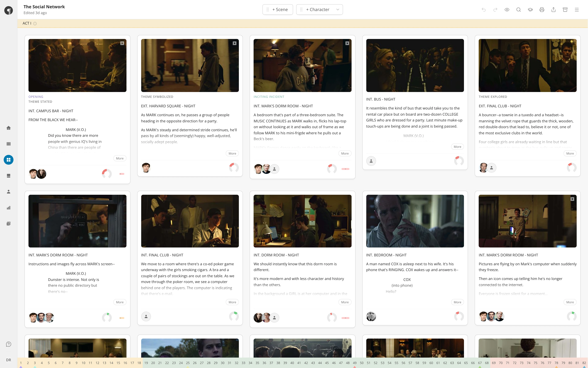Open the stacked list view icon in sidebar
The width and height of the screenshot is (588, 368).
9,176
